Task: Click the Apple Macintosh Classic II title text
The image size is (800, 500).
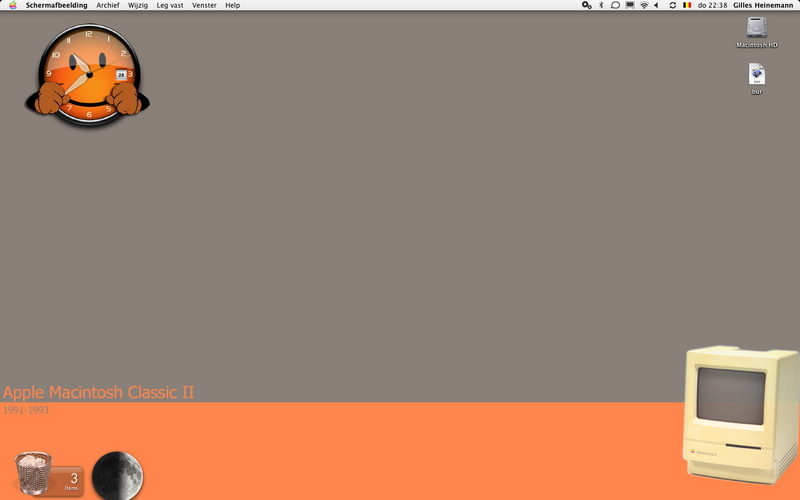Action: (98, 392)
